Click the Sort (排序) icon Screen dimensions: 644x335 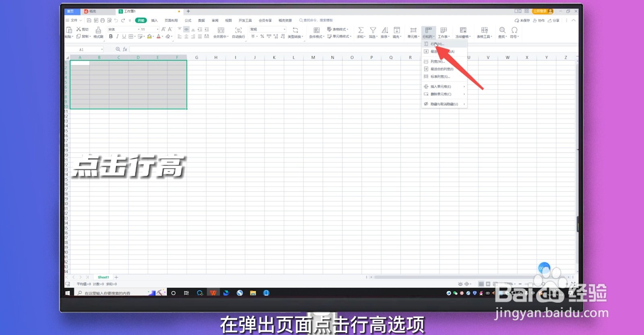[x=385, y=30]
